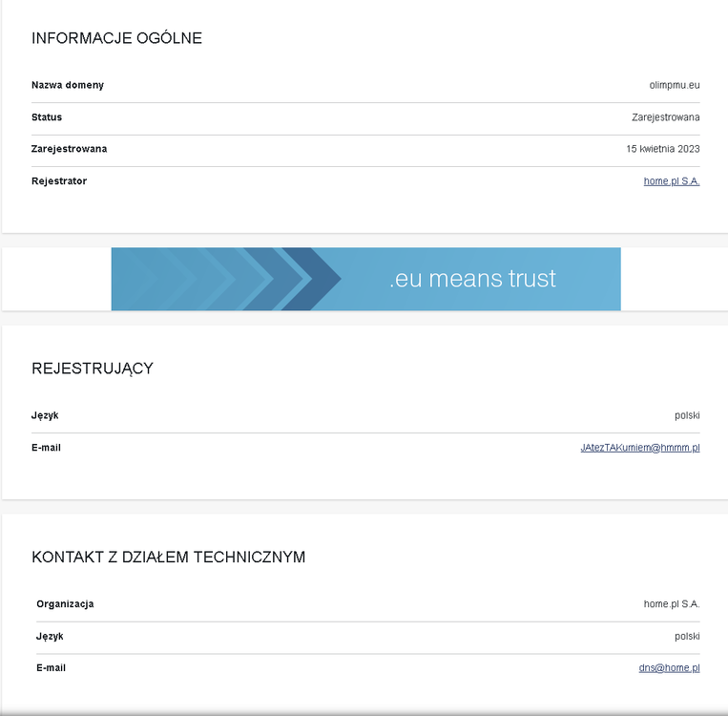Click the 'Zarejestrowana' bold row label

coord(70,149)
